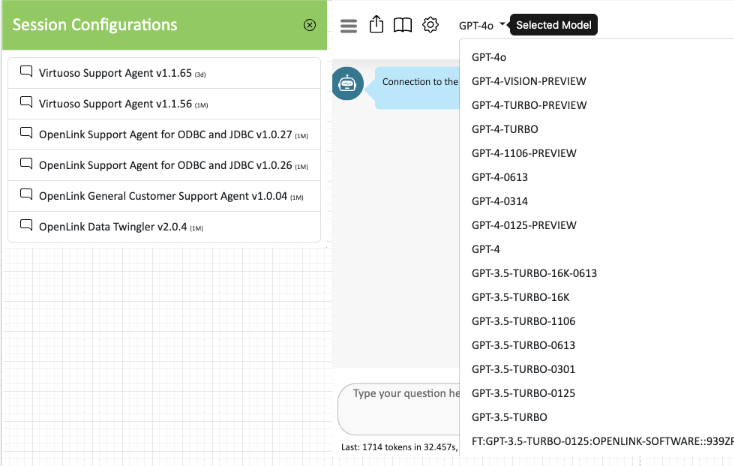Screen dimensions: 734x466
Task: Open the hamburger menu icon
Action: pyautogui.click(x=349, y=26)
